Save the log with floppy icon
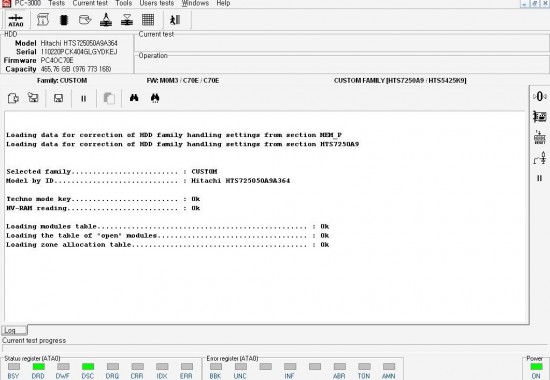550x380 pixels. [x=59, y=98]
